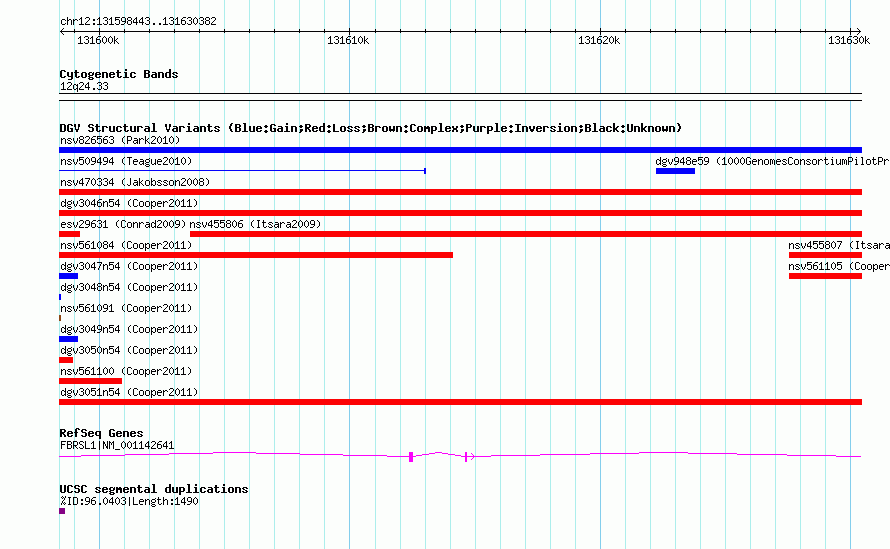Select the 12q24.33 band label
The height and width of the screenshot is (549, 890).
(84, 87)
